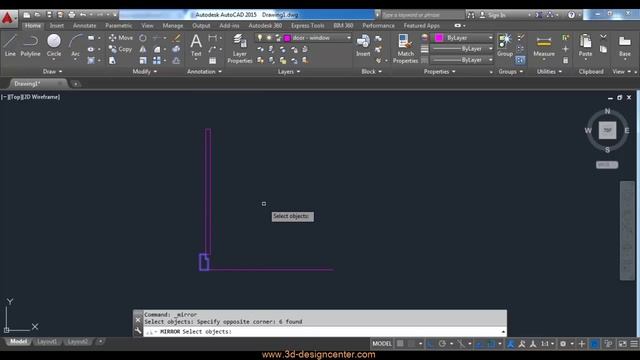Toggle layer freeze sun icon
The width and height of the screenshot is (640, 360).
coord(269,38)
